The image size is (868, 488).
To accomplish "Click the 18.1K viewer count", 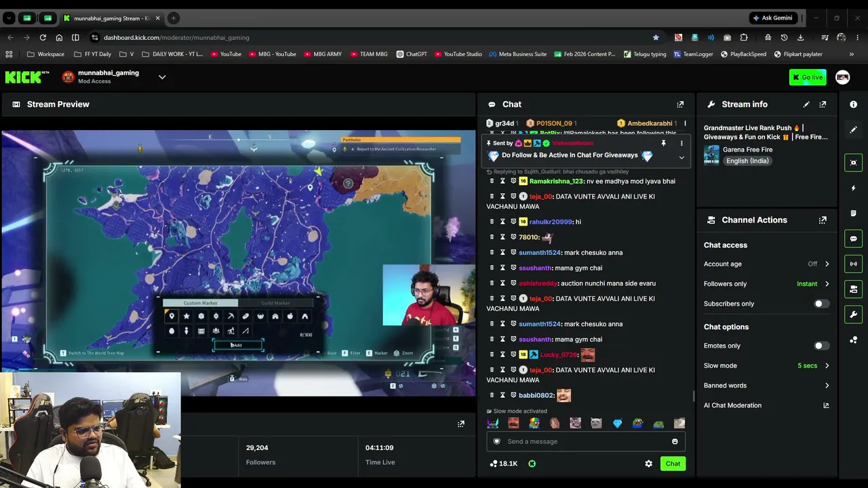I will (x=503, y=464).
